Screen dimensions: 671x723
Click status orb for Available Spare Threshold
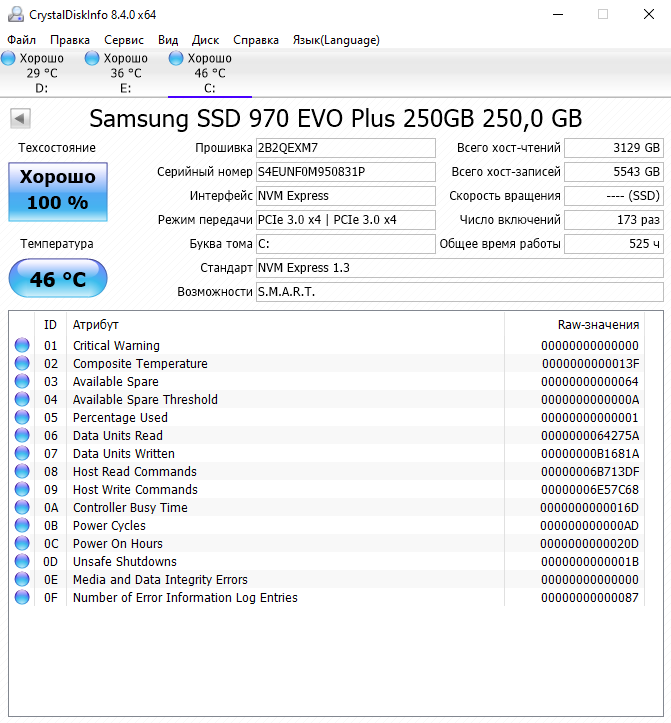(x=22, y=399)
